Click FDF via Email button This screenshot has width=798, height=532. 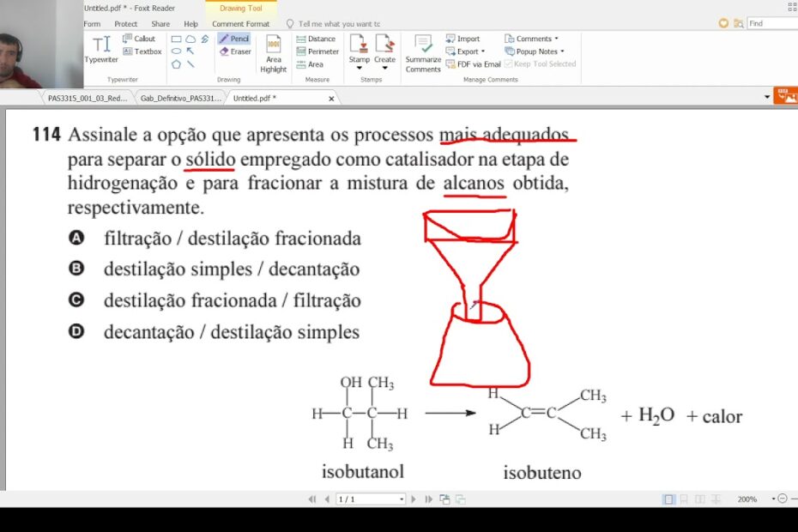473,64
